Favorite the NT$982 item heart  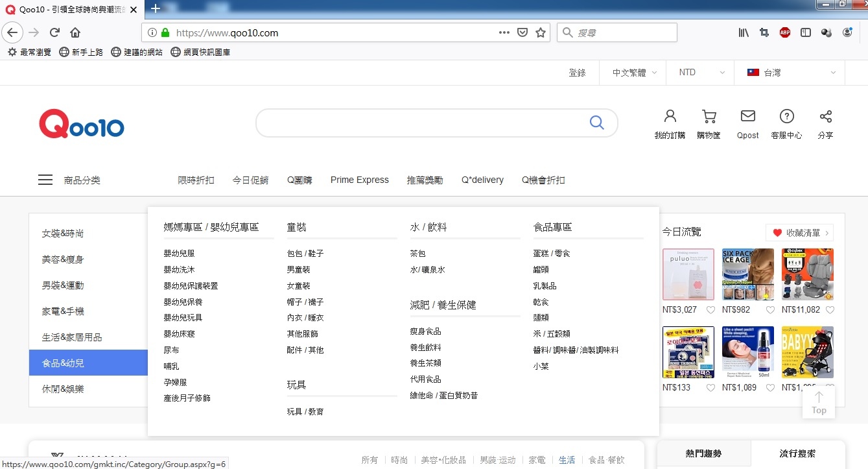[770, 310]
